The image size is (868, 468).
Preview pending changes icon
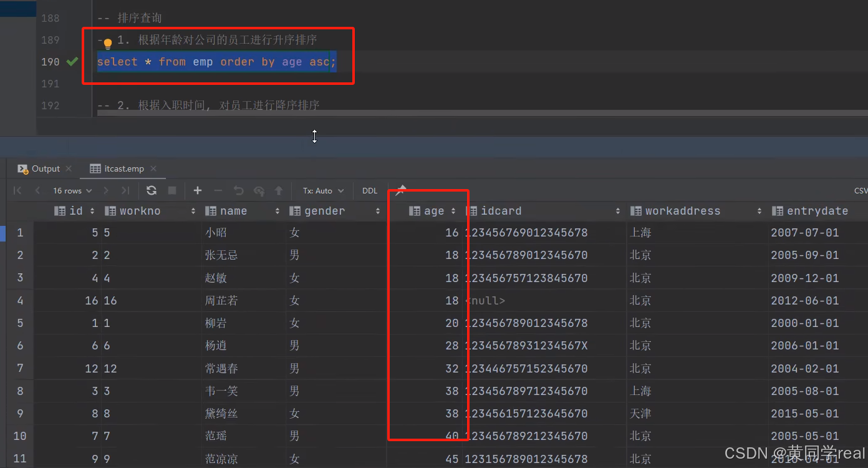[259, 190]
